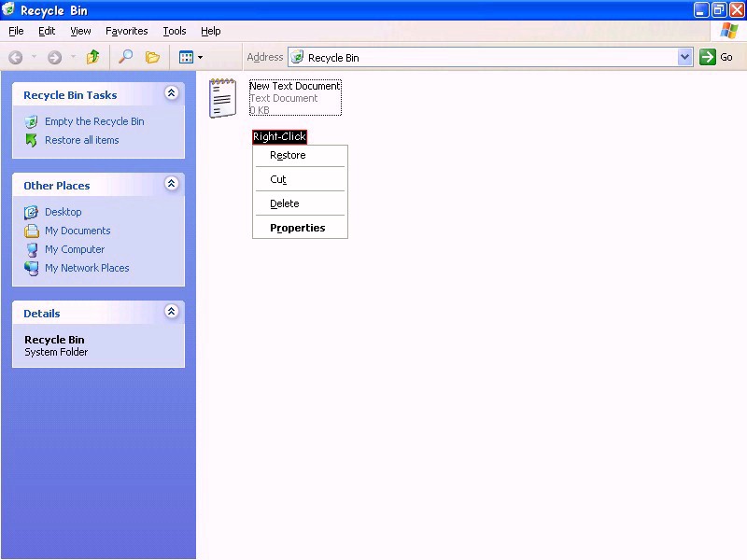Viewport: 747px width, 560px height.
Task: Click the Windows flag logo
Action: [x=729, y=31]
